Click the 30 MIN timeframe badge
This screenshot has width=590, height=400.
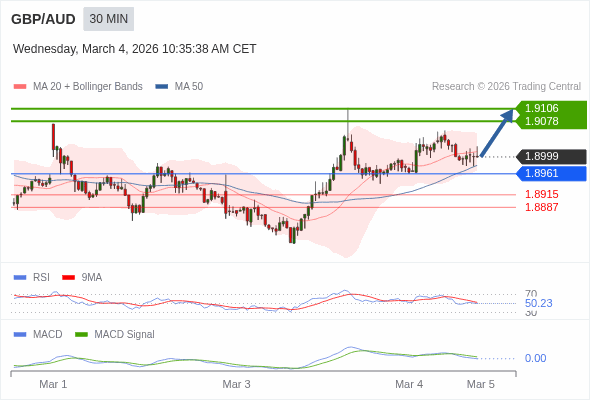[108, 19]
